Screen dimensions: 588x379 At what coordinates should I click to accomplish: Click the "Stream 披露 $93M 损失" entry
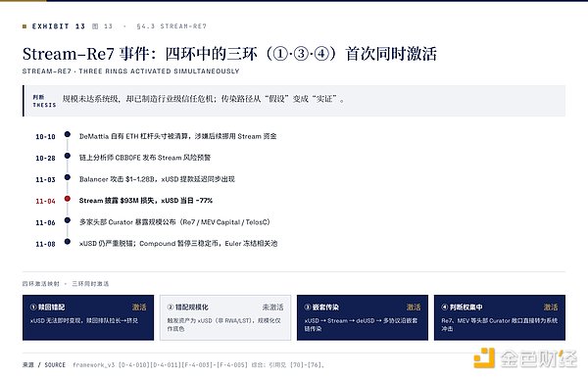click(145, 201)
